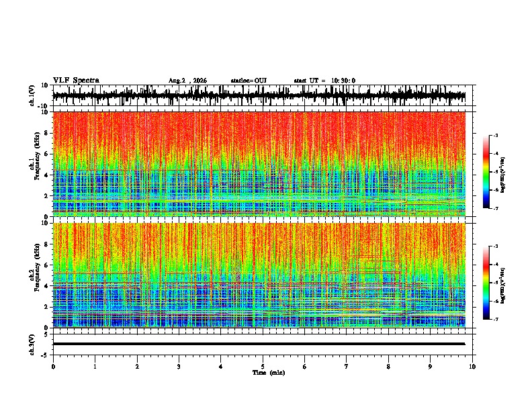The width and height of the screenshot is (532, 411).
Task: Click tick label 8 on the time axis
Action: click(x=388, y=367)
